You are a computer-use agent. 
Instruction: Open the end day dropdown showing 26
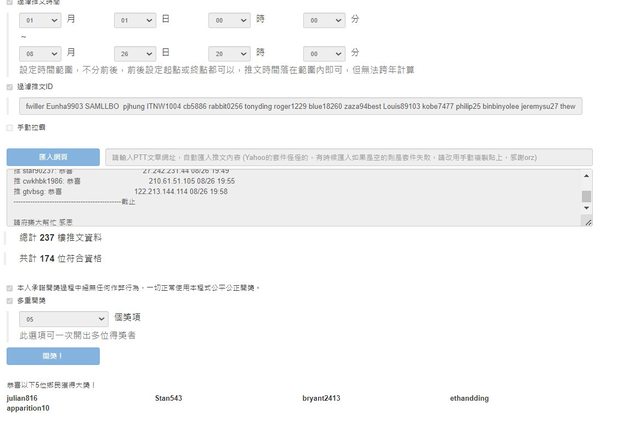136,52
